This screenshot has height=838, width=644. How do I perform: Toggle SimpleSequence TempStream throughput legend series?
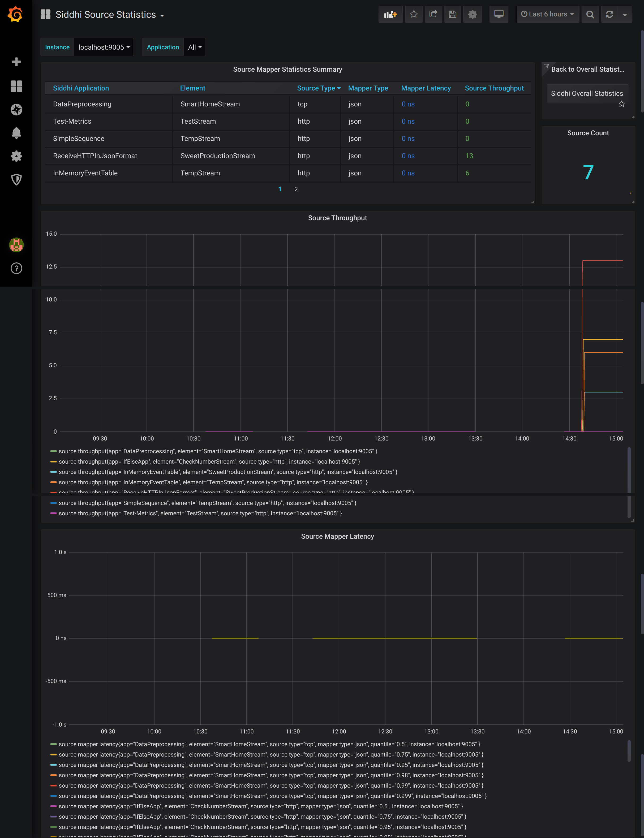click(207, 503)
